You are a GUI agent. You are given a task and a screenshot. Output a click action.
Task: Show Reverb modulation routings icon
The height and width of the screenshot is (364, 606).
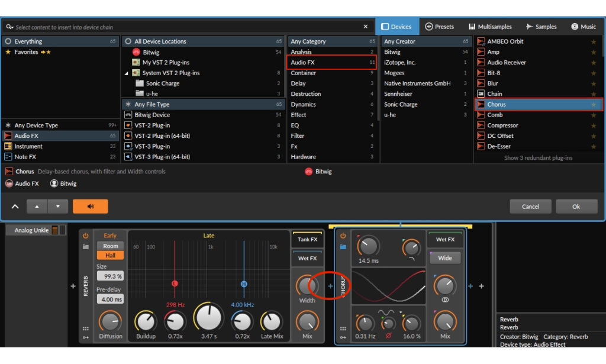(x=85, y=337)
